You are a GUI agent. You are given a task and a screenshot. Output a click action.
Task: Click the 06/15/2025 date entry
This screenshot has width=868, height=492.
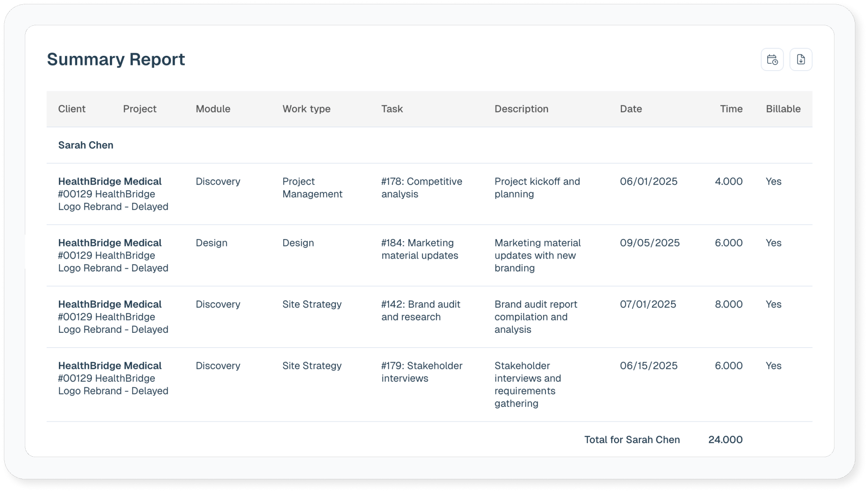click(648, 366)
